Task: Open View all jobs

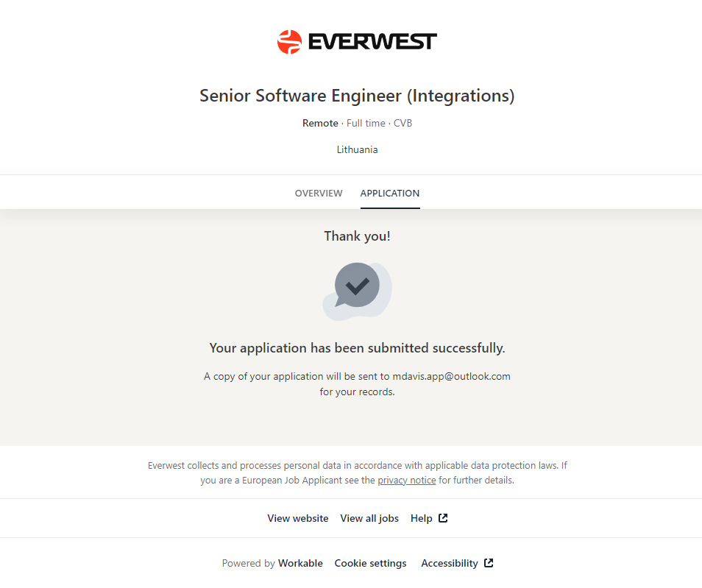Action: [x=369, y=519]
